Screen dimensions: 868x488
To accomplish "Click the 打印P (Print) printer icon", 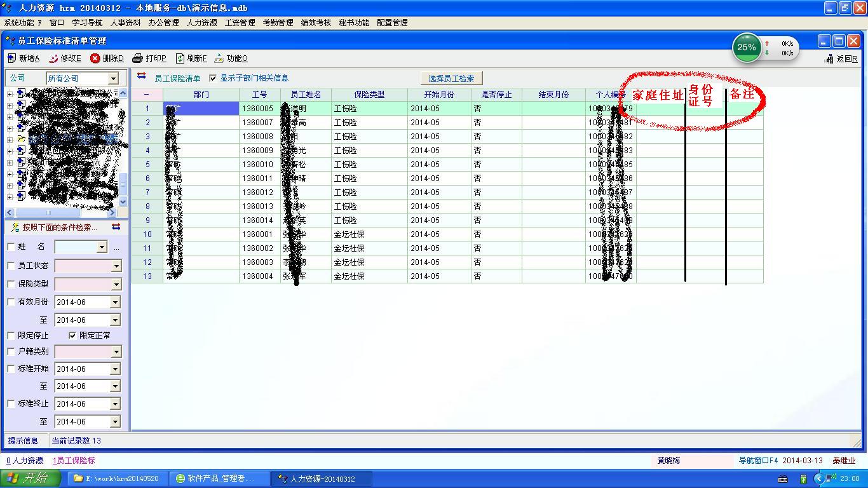I will (x=137, y=58).
